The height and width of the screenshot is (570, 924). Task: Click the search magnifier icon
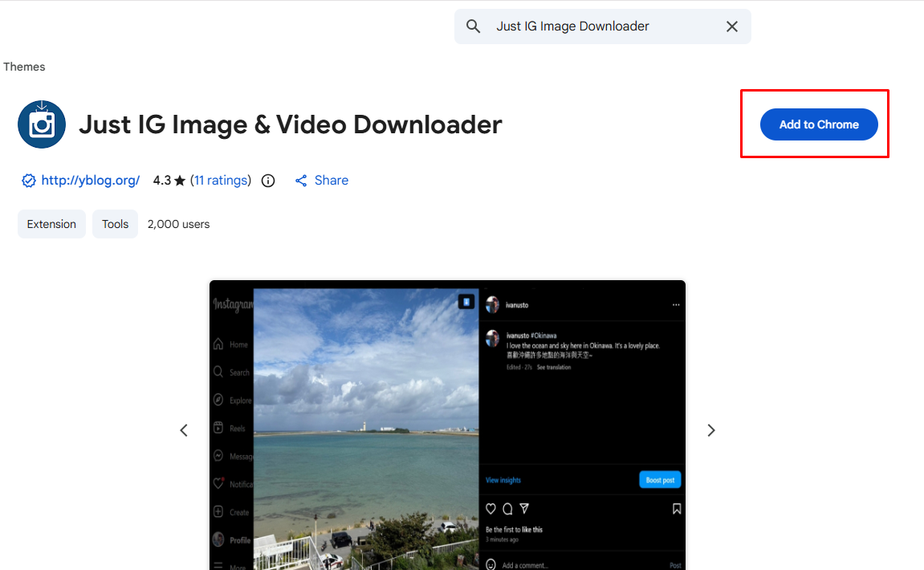473,26
